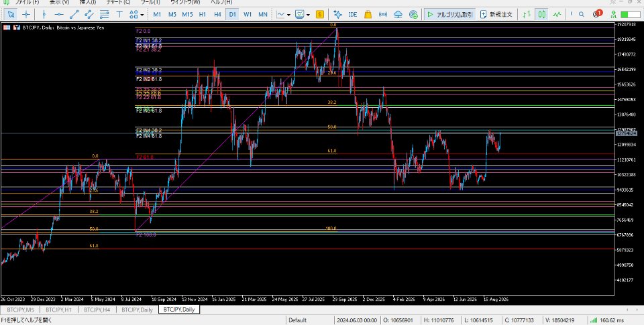Open the VPS cloud hosting icon
644x325 pixels.
(x=398, y=14)
